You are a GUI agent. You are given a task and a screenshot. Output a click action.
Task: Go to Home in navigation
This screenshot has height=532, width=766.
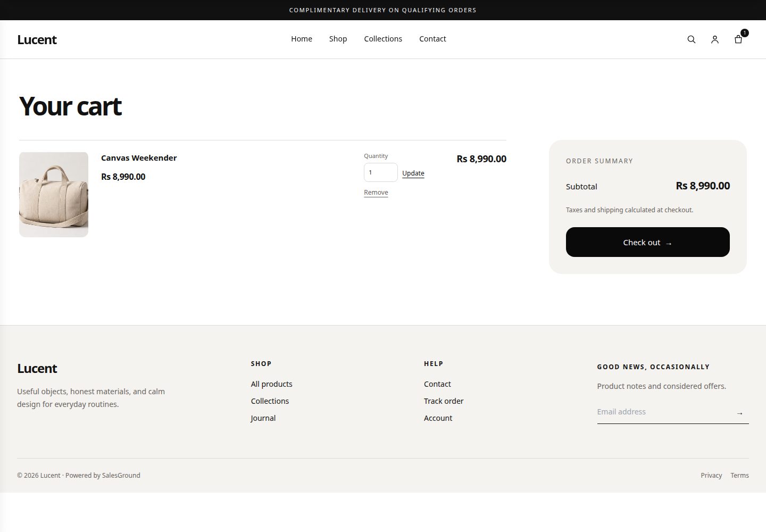coord(302,39)
